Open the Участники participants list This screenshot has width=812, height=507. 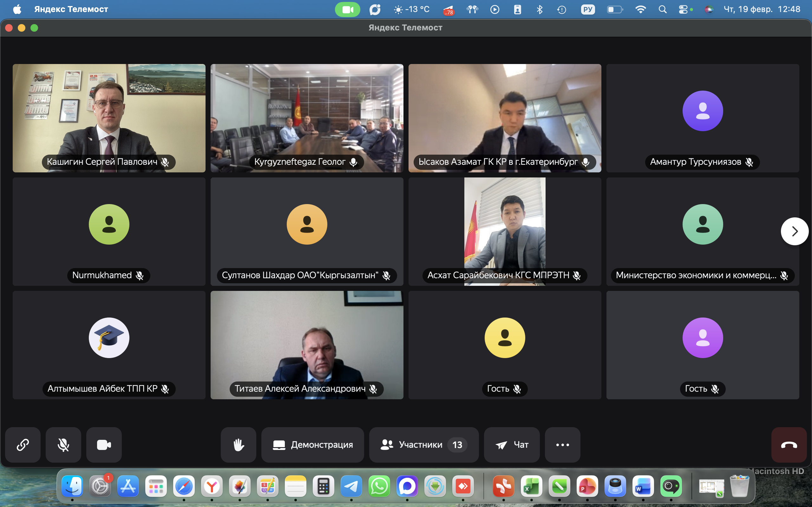pos(423,445)
